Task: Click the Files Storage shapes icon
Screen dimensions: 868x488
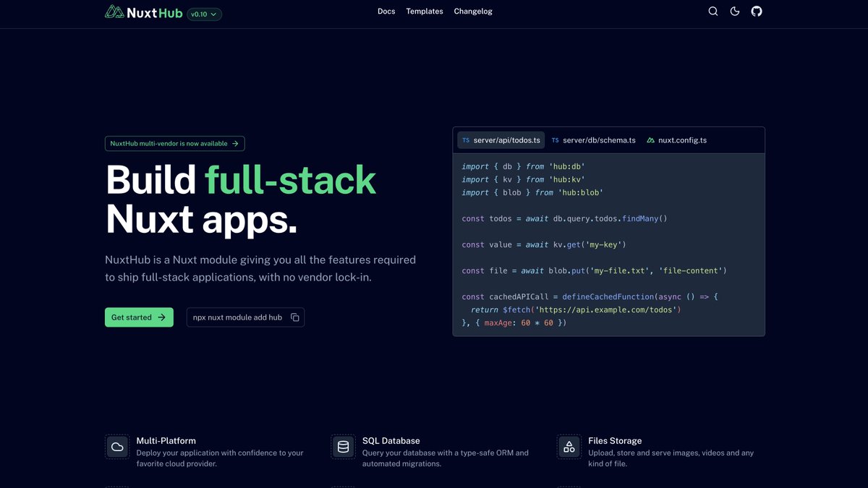Action: (x=569, y=447)
